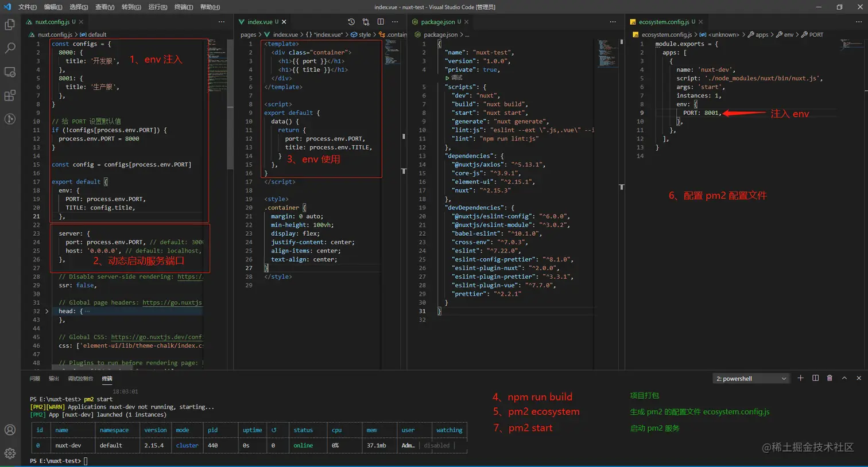
Task: Open the 运行(R) menu
Action: (x=158, y=7)
